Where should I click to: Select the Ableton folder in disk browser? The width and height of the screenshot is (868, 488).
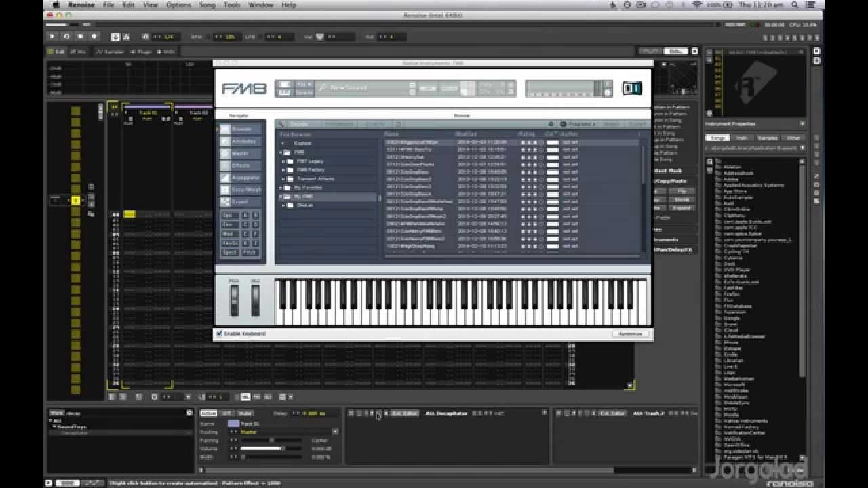click(732, 167)
